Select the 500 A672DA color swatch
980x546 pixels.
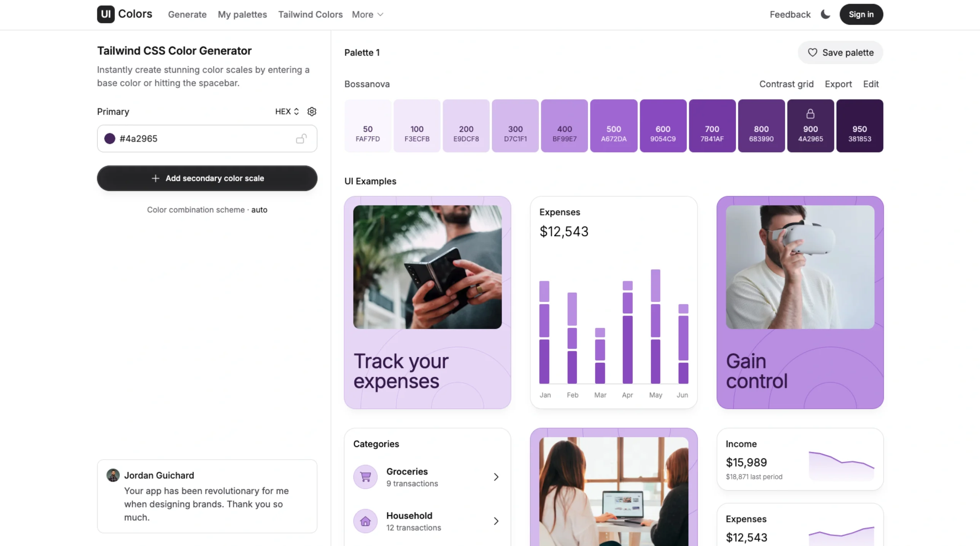613,126
